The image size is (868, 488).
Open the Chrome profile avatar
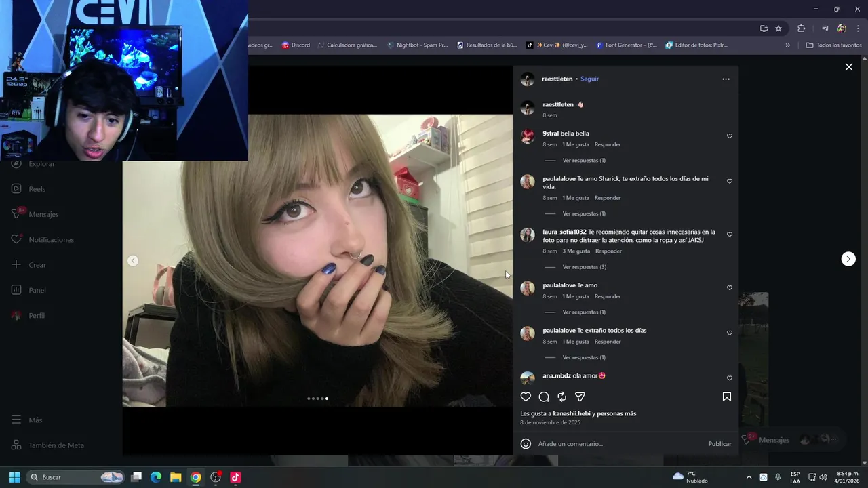(x=842, y=28)
